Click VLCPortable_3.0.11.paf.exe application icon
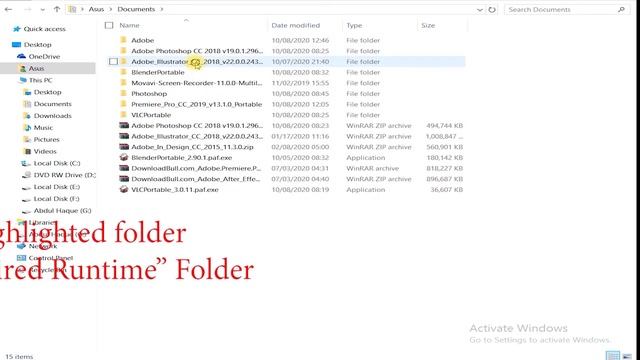The width and height of the screenshot is (640, 360). pos(124,189)
